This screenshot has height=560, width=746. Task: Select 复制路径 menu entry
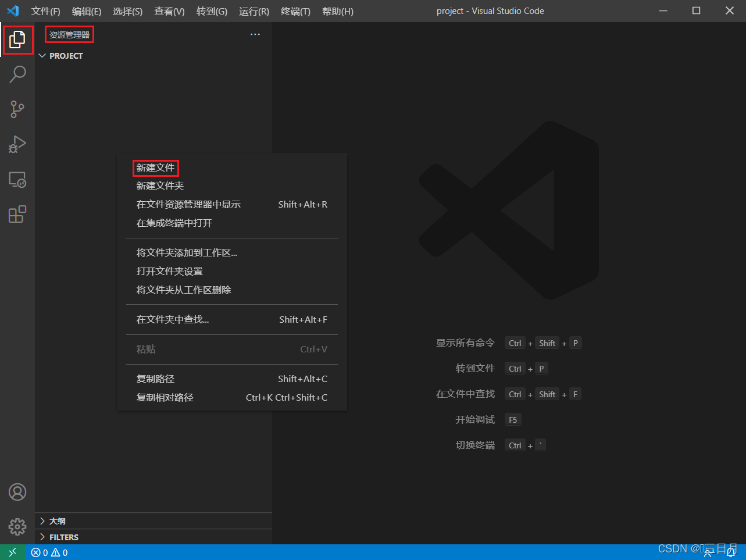(232, 379)
